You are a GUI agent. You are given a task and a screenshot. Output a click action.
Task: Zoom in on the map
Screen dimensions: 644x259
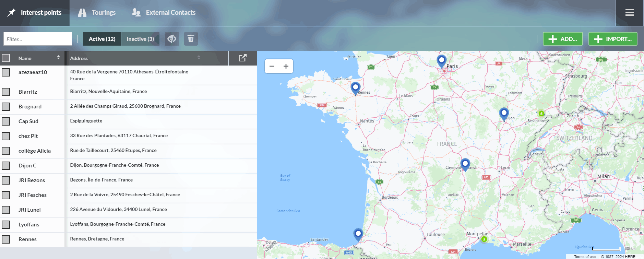[x=286, y=66]
